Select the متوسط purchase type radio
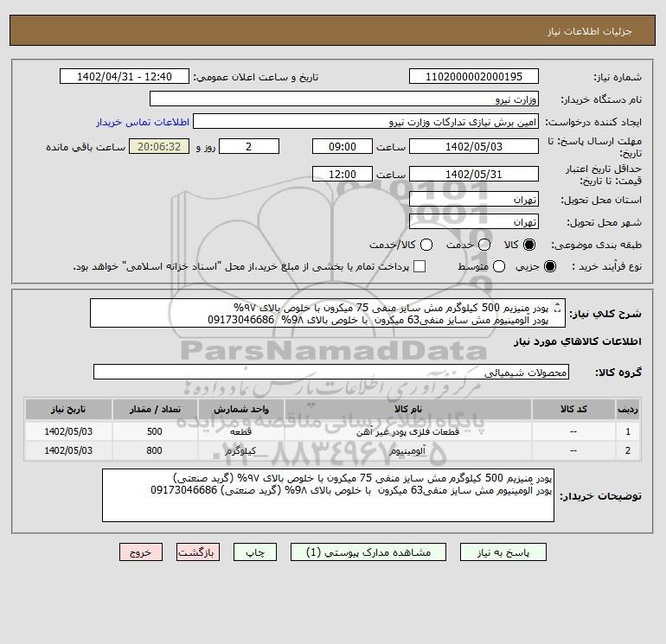 point(499,266)
